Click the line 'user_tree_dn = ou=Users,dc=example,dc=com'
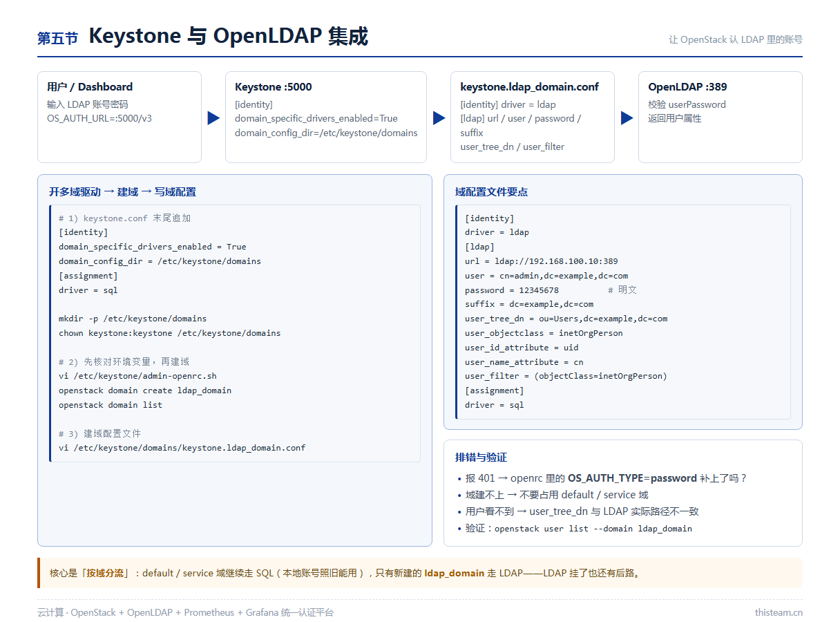 pyautogui.click(x=566, y=319)
